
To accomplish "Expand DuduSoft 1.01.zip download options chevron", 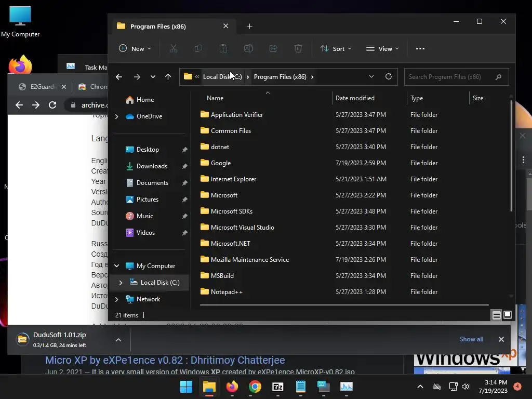I will pyautogui.click(x=118, y=340).
